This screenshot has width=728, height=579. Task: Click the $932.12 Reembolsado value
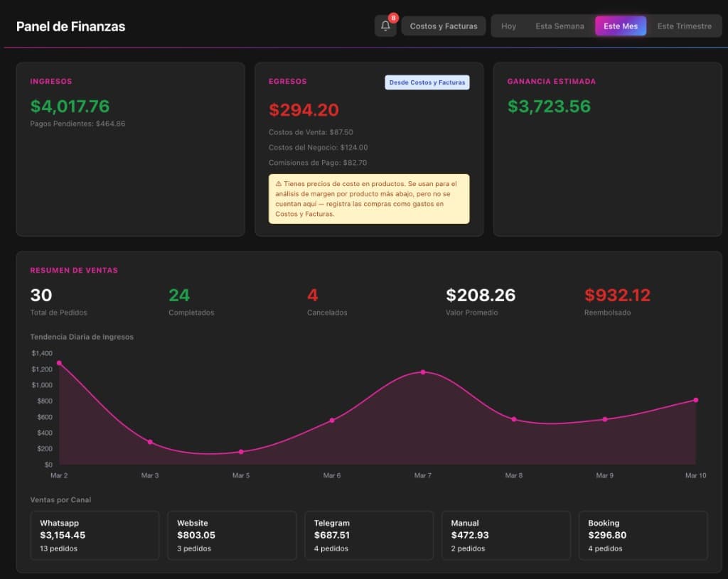(x=618, y=295)
